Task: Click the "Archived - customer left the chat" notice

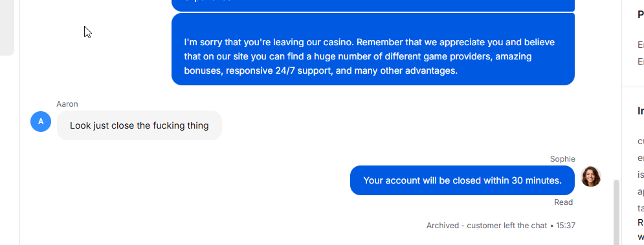Action: pyautogui.click(x=487, y=226)
